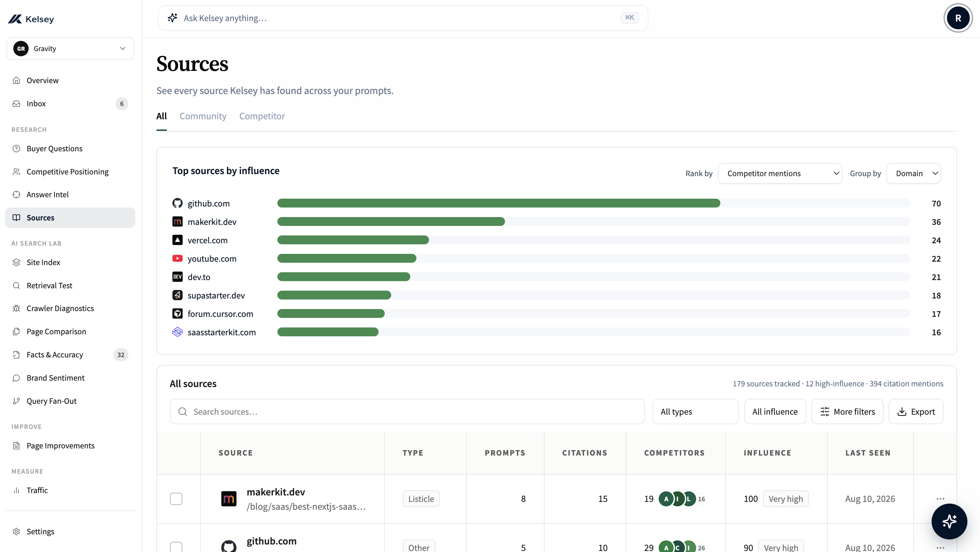Click the Query Fan-Out branch icon

16,401
